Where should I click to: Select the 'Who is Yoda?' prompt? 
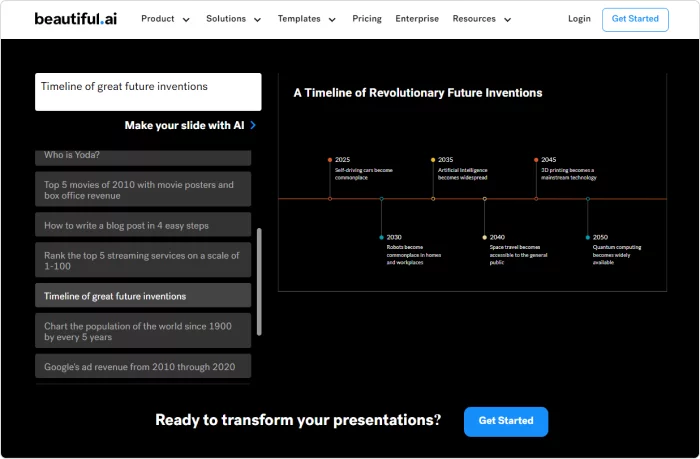click(143, 158)
